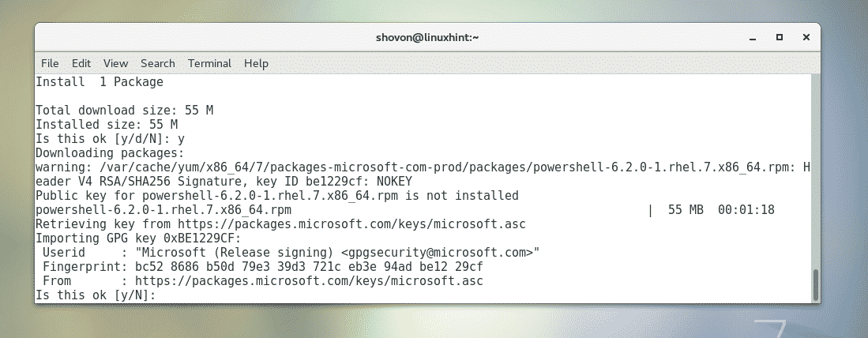
Task: Click the 'Install 1 Package' line
Action: click(100, 81)
